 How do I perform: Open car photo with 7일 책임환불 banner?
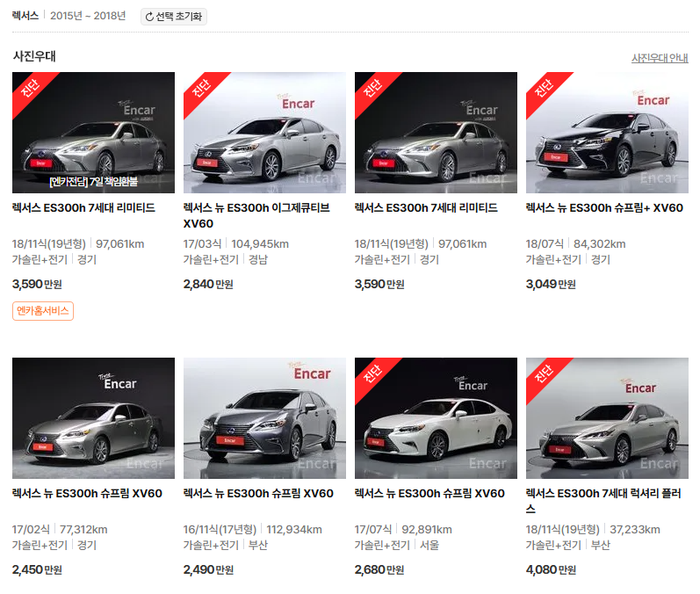[x=93, y=133]
